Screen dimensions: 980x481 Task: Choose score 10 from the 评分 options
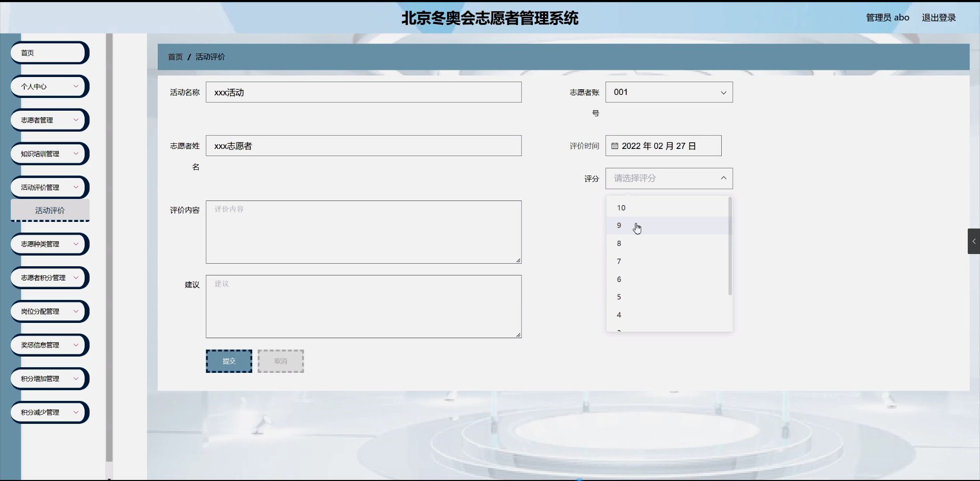(621, 208)
